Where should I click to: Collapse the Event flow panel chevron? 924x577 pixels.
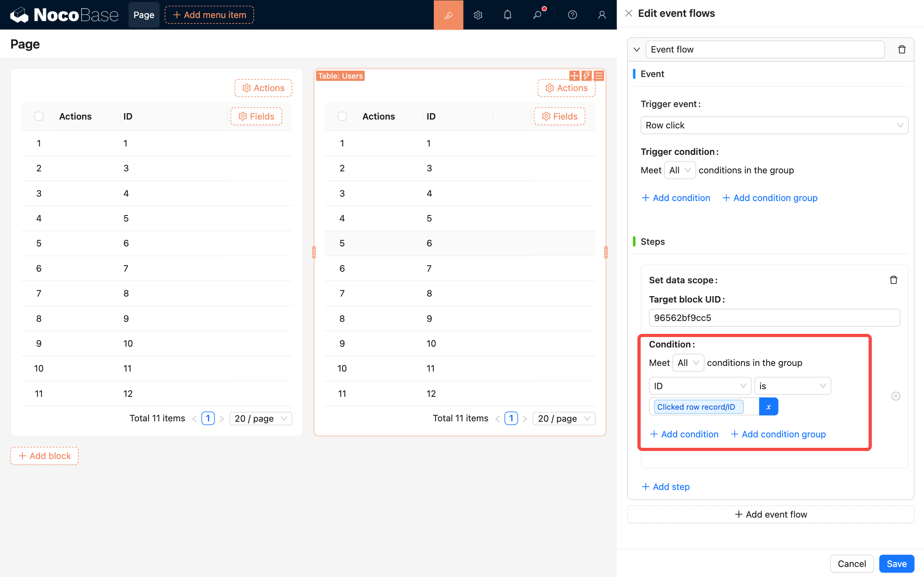pos(637,49)
